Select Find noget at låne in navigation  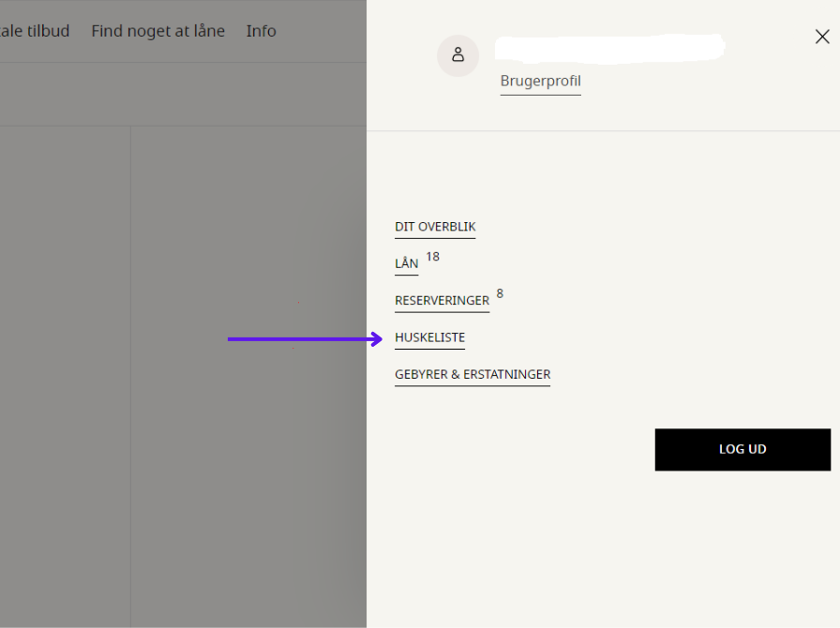click(157, 31)
